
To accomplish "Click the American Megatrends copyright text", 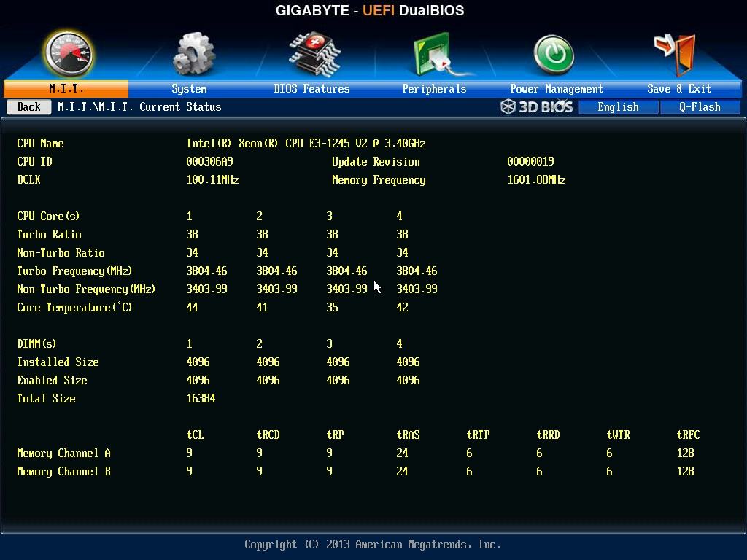I will (x=373, y=544).
